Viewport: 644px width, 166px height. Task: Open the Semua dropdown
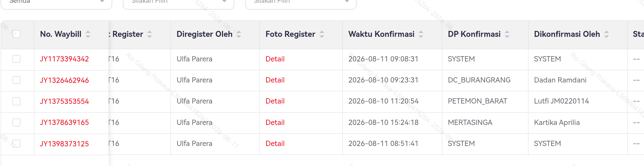coord(56,3)
